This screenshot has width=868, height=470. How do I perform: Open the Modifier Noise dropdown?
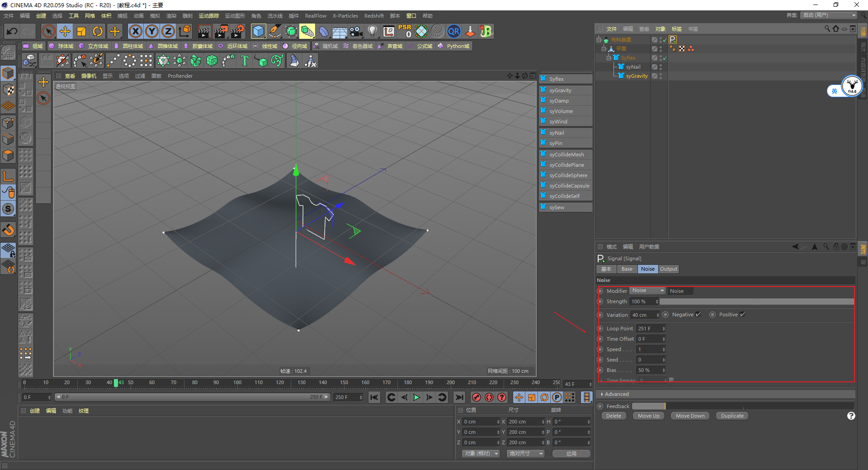pyautogui.click(x=647, y=291)
